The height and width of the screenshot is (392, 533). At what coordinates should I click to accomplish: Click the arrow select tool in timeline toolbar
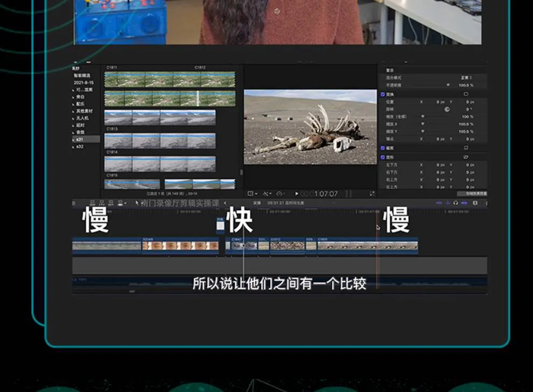pyautogui.click(x=136, y=203)
